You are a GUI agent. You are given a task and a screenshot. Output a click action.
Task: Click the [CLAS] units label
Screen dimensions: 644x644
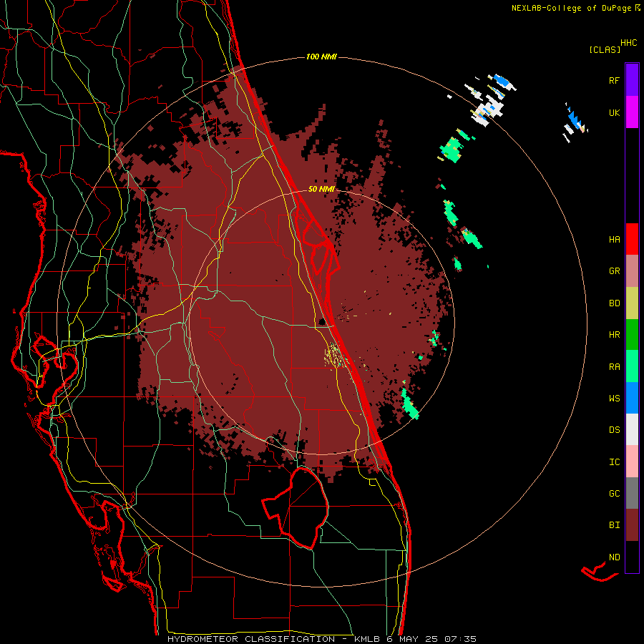point(605,49)
